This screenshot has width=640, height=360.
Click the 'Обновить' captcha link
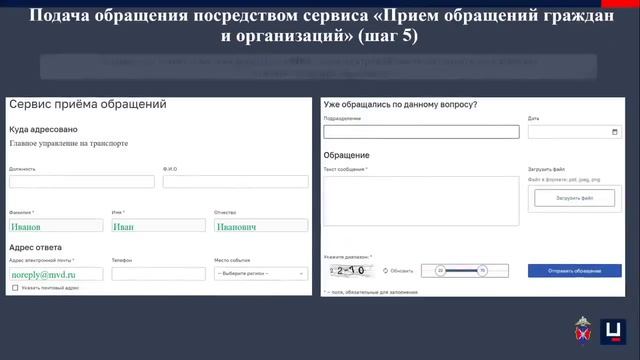(402, 271)
